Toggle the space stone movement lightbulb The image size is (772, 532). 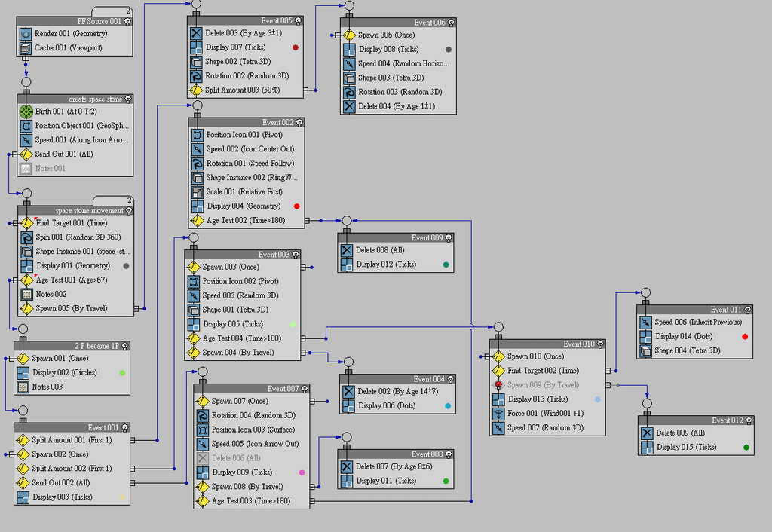click(128, 211)
